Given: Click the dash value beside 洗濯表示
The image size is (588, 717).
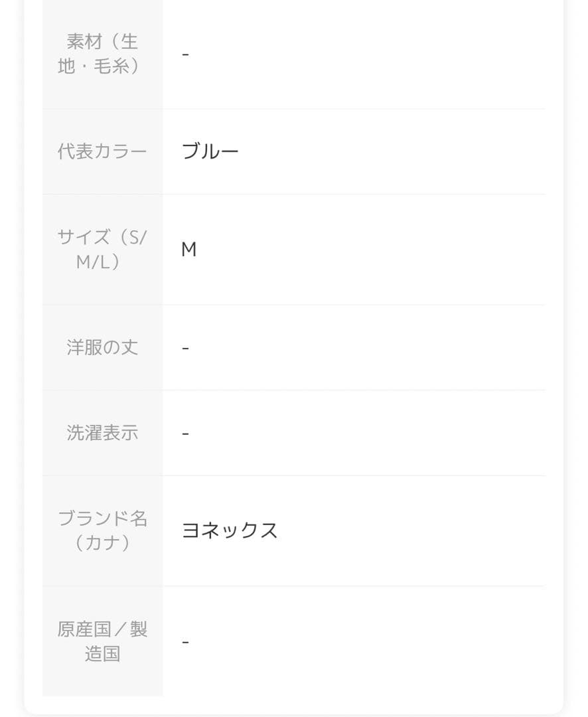Looking at the screenshot, I should 185,434.
